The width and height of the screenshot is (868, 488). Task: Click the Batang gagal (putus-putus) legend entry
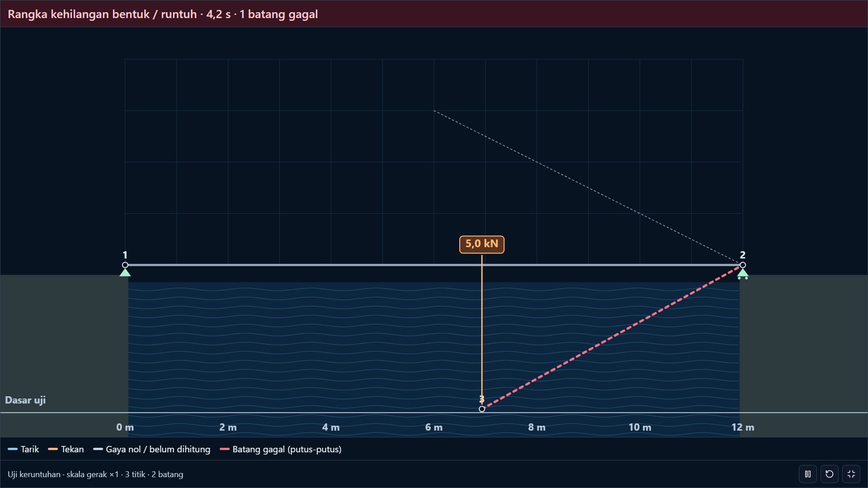coord(281,449)
